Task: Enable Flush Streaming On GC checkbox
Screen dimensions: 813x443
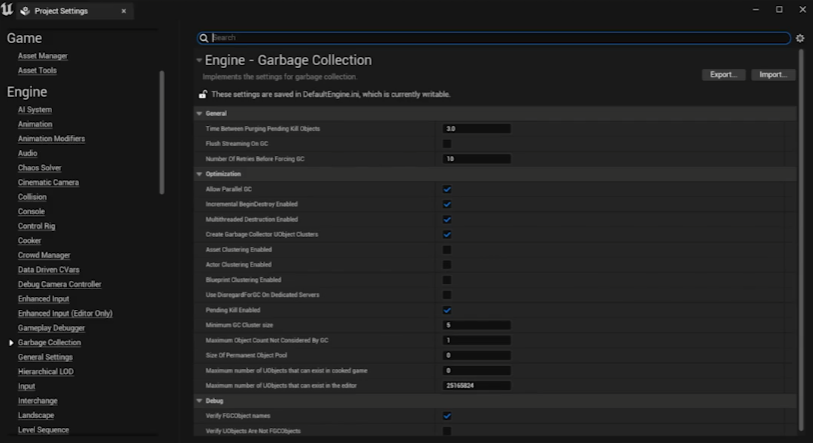Action: [x=447, y=144]
